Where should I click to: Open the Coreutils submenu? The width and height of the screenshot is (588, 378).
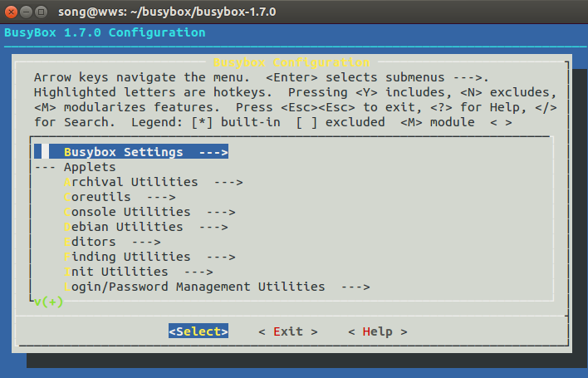tap(120, 197)
